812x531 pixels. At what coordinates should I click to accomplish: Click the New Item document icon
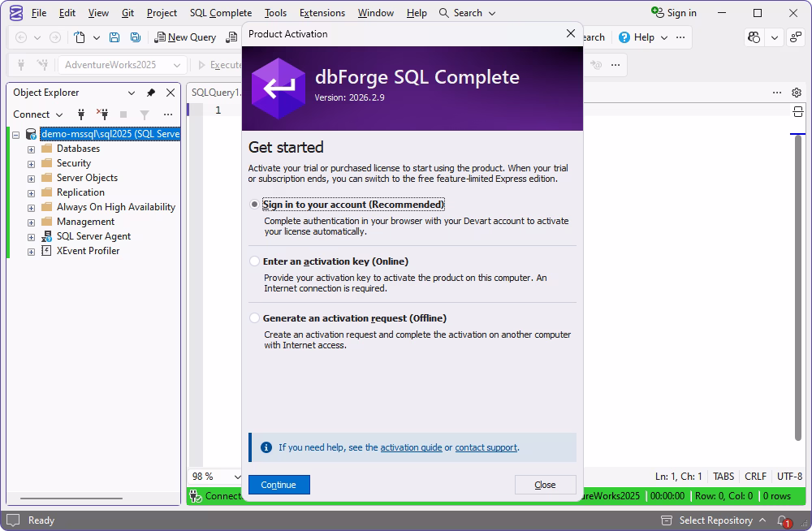click(x=80, y=37)
